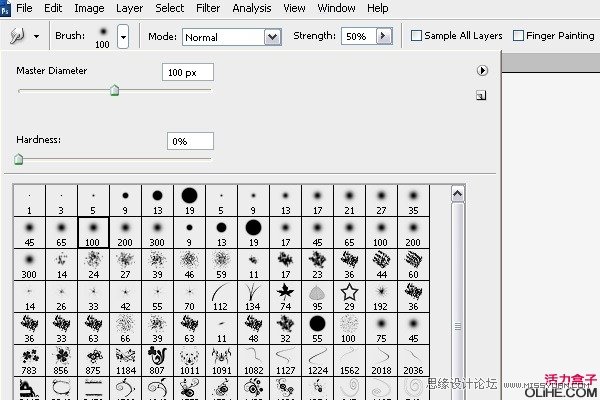Open the View menu

click(294, 8)
